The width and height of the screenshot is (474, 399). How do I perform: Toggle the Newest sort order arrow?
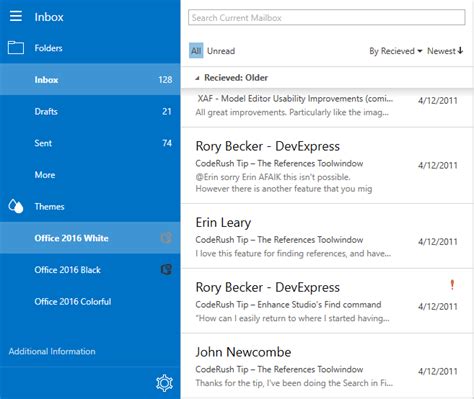click(x=460, y=51)
